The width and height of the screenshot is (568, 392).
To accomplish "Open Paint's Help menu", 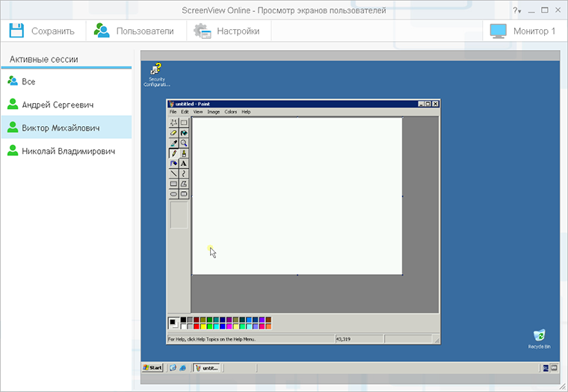I will coord(246,112).
